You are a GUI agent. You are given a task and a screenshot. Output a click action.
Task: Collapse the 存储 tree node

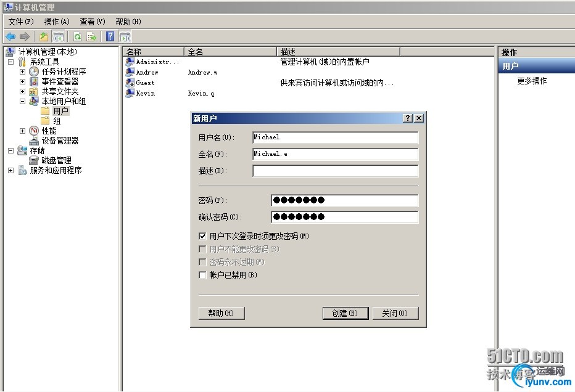click(11, 150)
